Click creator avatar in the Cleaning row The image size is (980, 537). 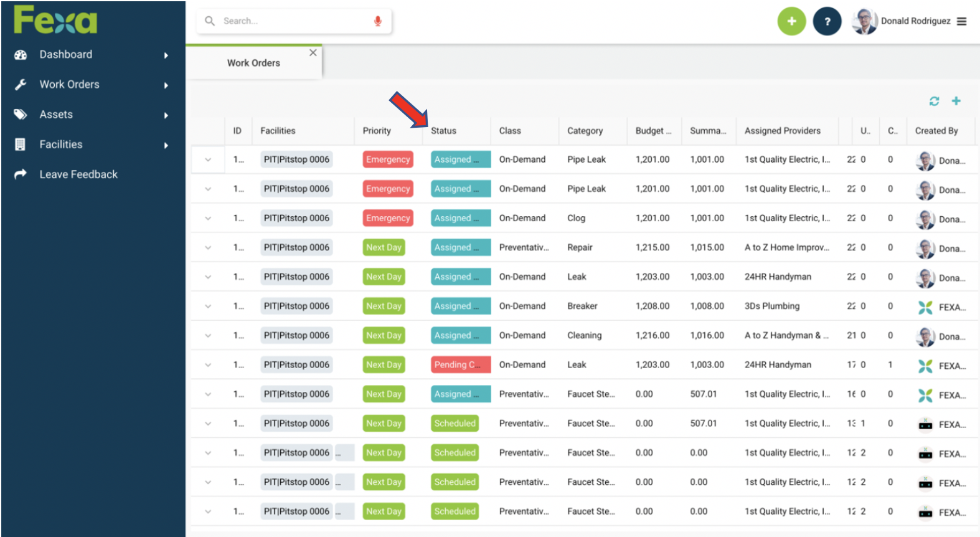coord(925,336)
